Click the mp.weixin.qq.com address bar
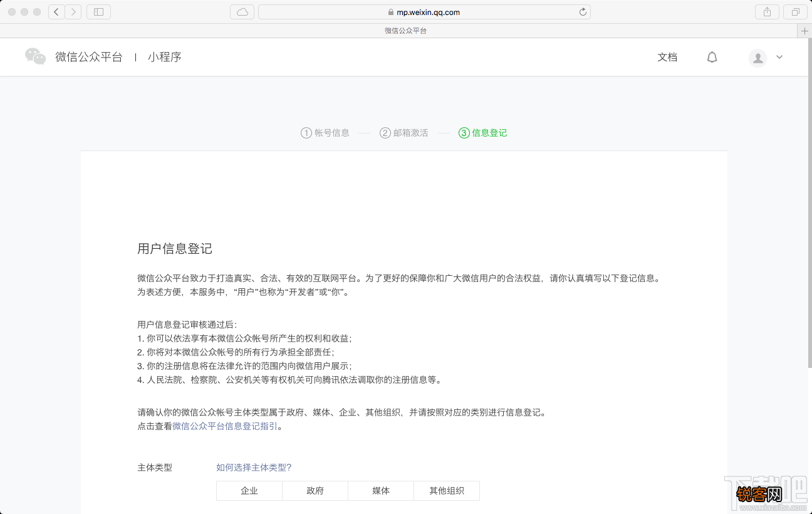The image size is (812, 514). tap(424, 12)
